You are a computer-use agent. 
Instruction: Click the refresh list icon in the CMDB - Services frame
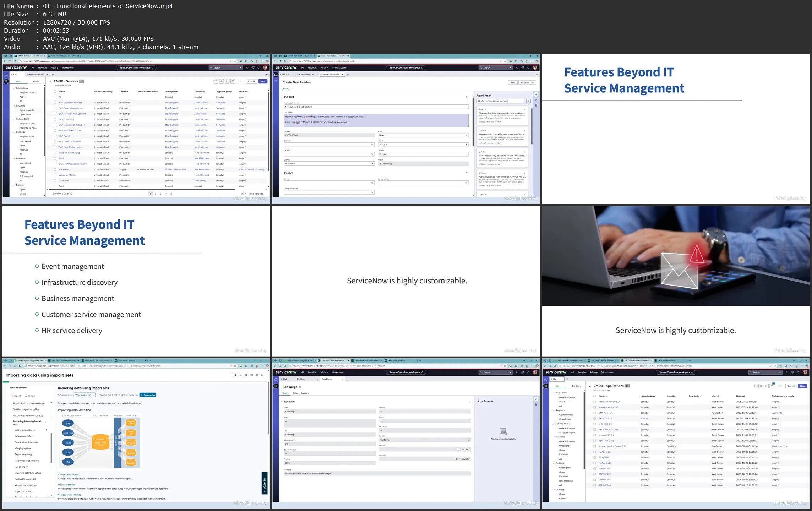pos(216,81)
